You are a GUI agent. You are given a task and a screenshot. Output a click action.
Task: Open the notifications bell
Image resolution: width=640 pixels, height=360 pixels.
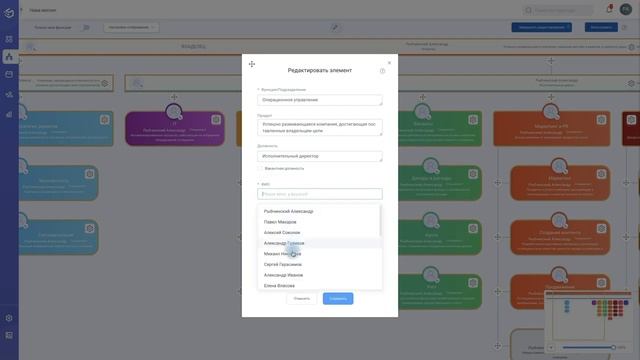pyautogui.click(x=609, y=9)
